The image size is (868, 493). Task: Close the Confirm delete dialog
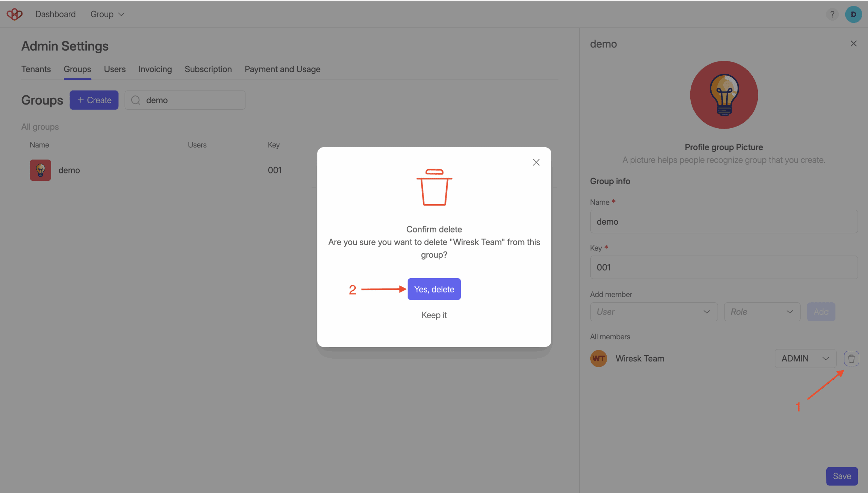click(536, 162)
